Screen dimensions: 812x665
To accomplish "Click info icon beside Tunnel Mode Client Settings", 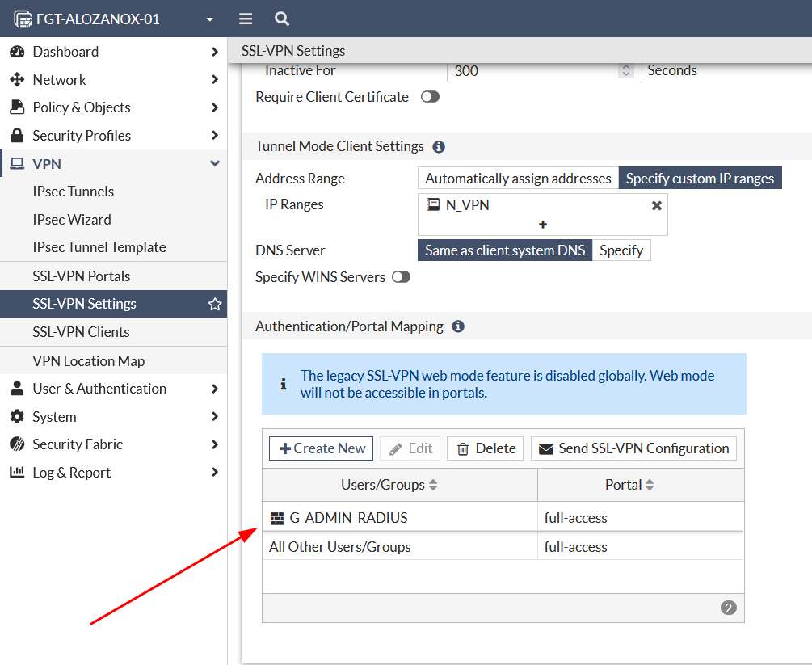I will [x=439, y=147].
